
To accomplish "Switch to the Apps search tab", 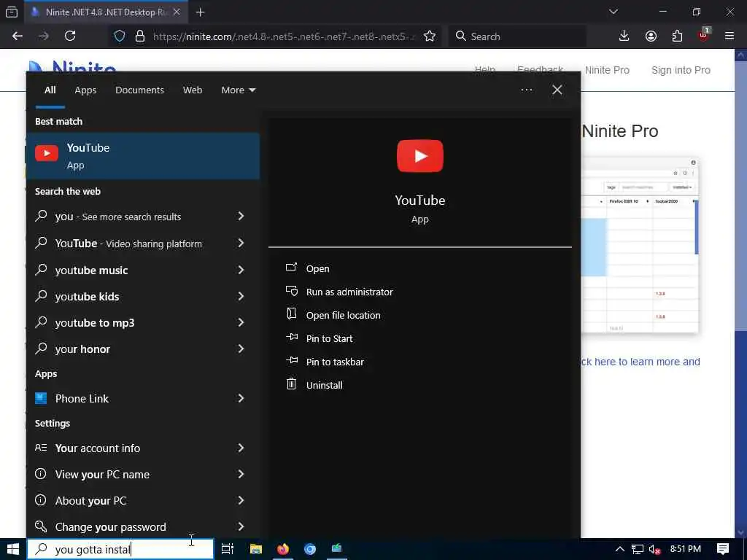I will click(x=85, y=90).
